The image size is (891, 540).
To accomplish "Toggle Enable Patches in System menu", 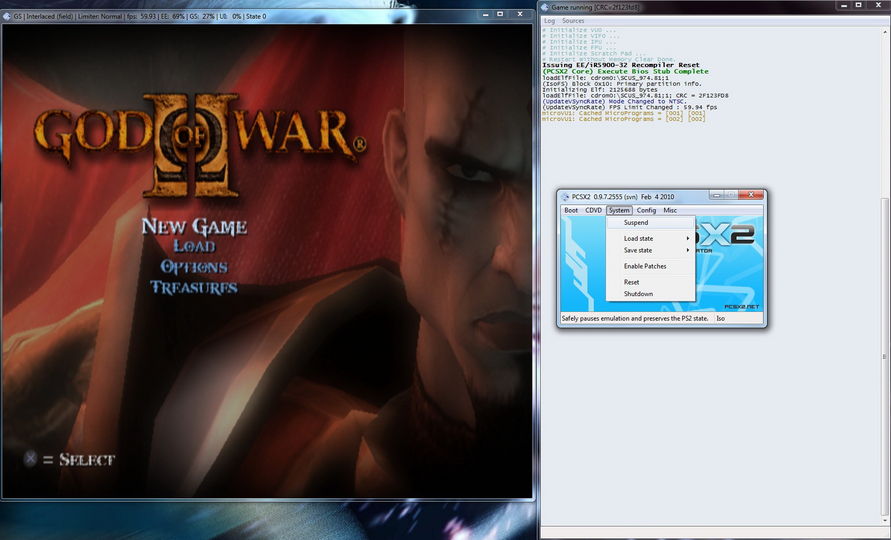I will click(x=651, y=266).
